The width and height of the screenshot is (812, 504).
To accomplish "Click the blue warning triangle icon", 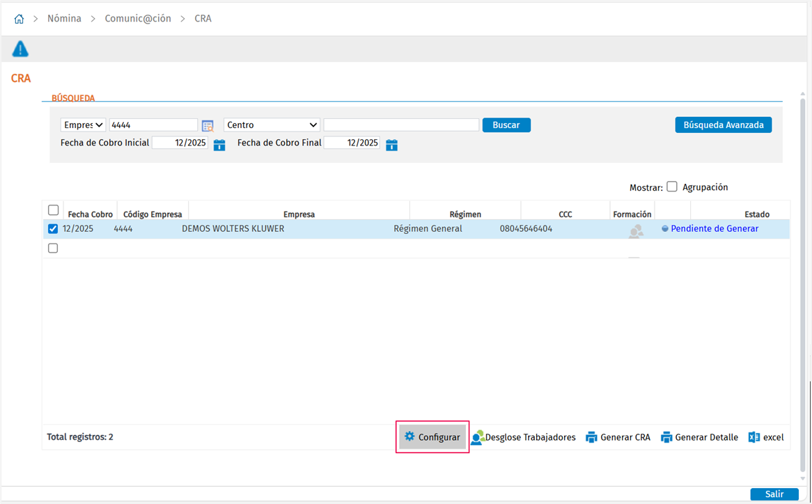I will (x=20, y=49).
